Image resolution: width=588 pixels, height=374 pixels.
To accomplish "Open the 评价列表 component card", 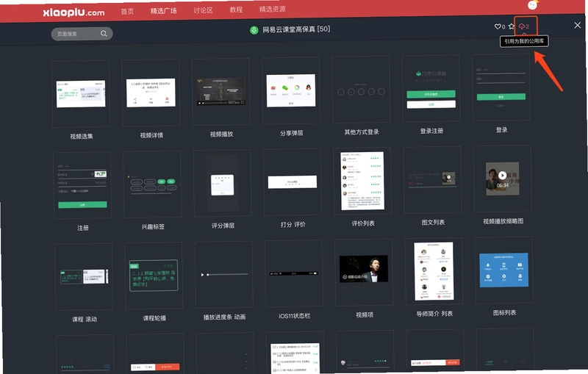I will (x=362, y=181).
